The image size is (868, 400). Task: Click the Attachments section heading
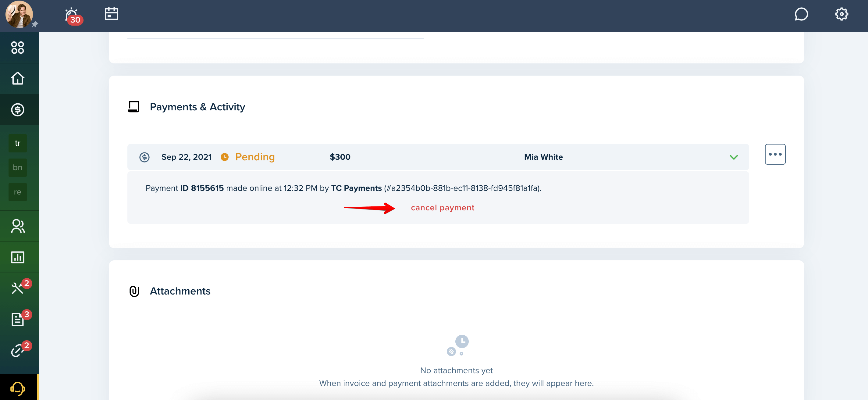(x=180, y=291)
